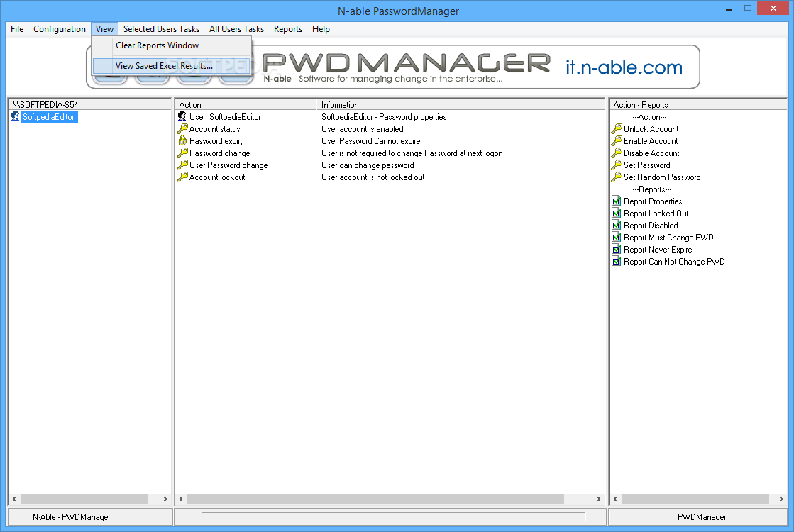Click right arrow of user tree scrollbar
Viewport: 794px width, 532px height.
(x=165, y=499)
